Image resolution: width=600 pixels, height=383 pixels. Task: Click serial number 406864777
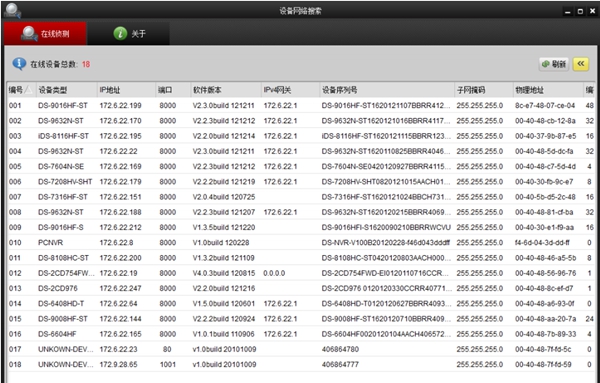(x=340, y=365)
